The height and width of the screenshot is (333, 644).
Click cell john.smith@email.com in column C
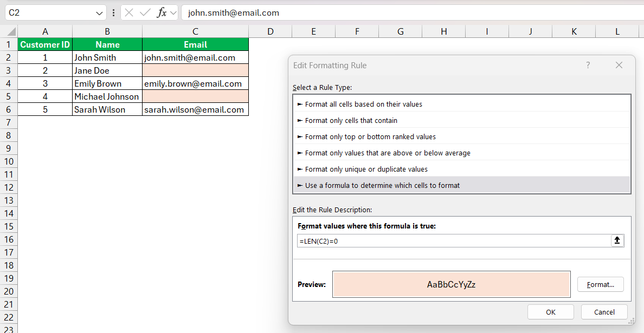point(196,57)
